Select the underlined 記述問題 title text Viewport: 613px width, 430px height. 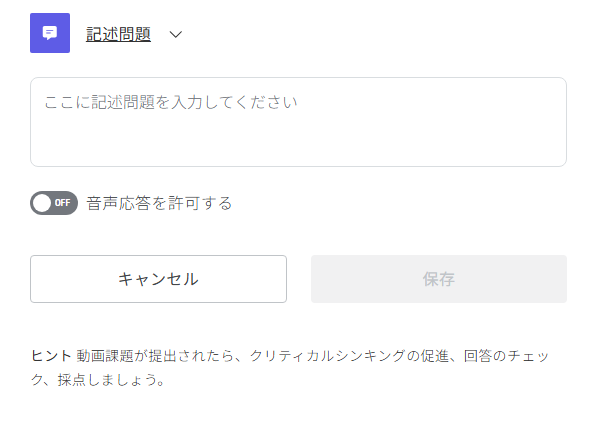coord(118,34)
